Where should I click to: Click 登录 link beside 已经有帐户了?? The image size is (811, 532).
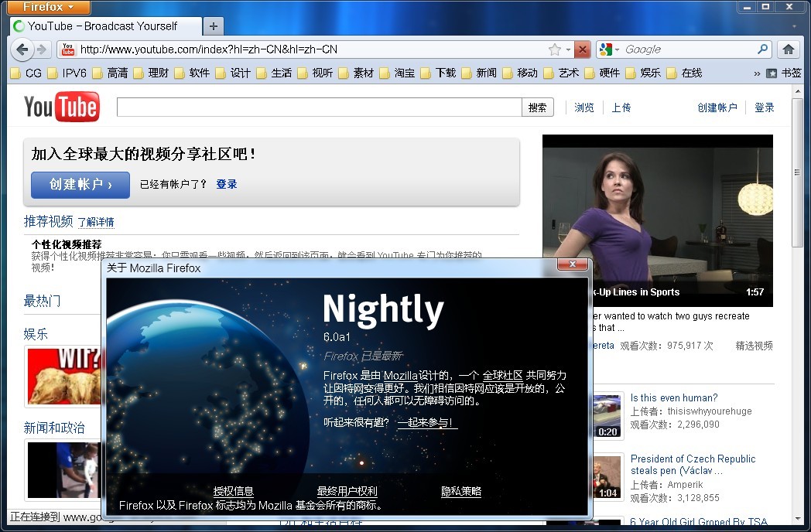click(227, 184)
